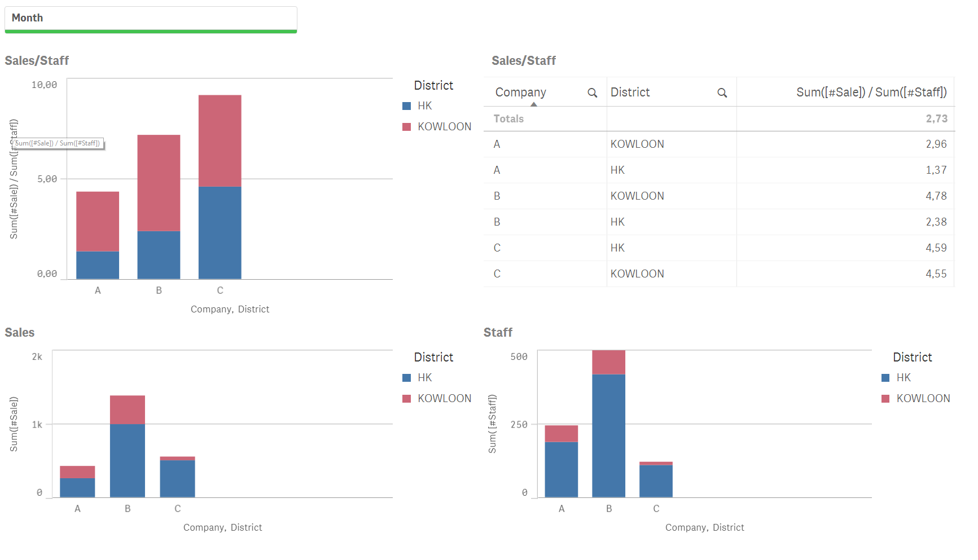Select Company A cell in KOWLOON 2,96 row

pos(545,144)
